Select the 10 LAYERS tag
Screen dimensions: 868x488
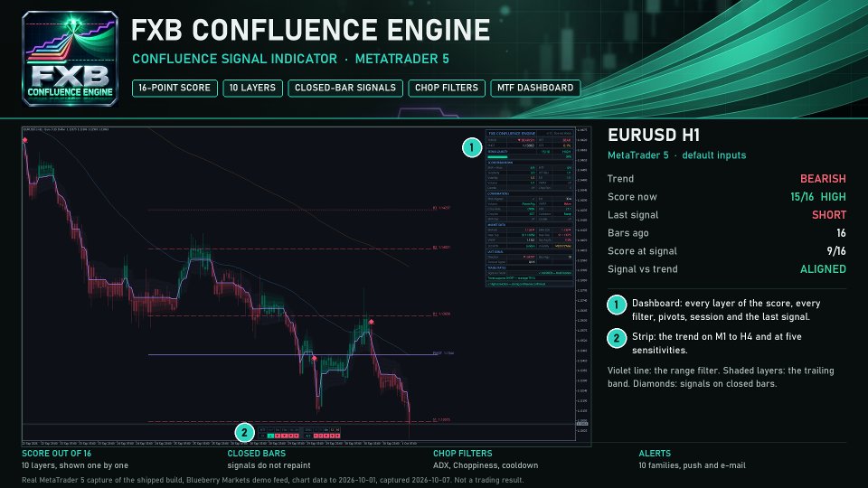point(252,88)
